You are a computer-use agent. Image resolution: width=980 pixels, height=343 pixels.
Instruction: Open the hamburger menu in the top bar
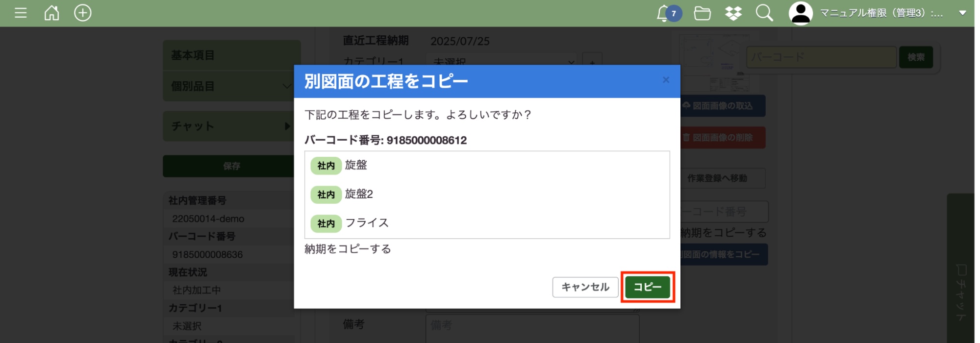click(x=21, y=13)
